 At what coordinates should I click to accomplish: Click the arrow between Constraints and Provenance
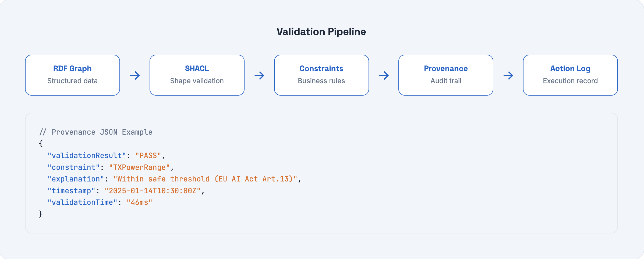pyautogui.click(x=384, y=75)
